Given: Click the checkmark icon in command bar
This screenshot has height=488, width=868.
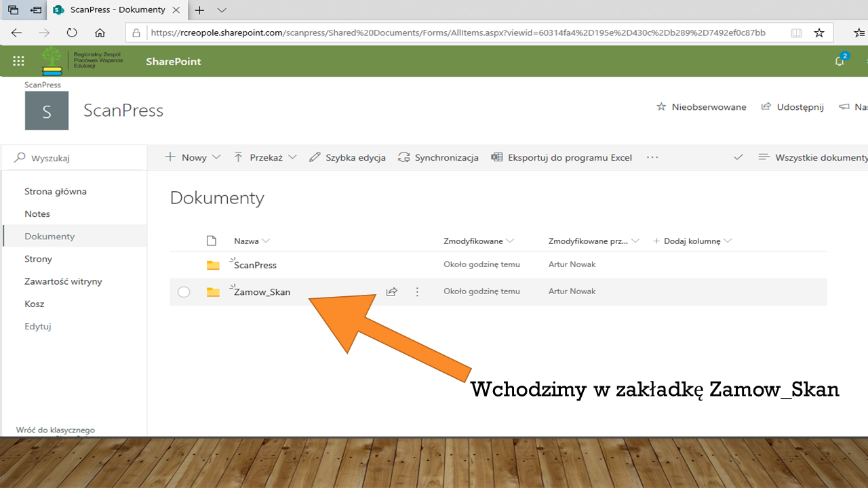Looking at the screenshot, I should coord(738,157).
